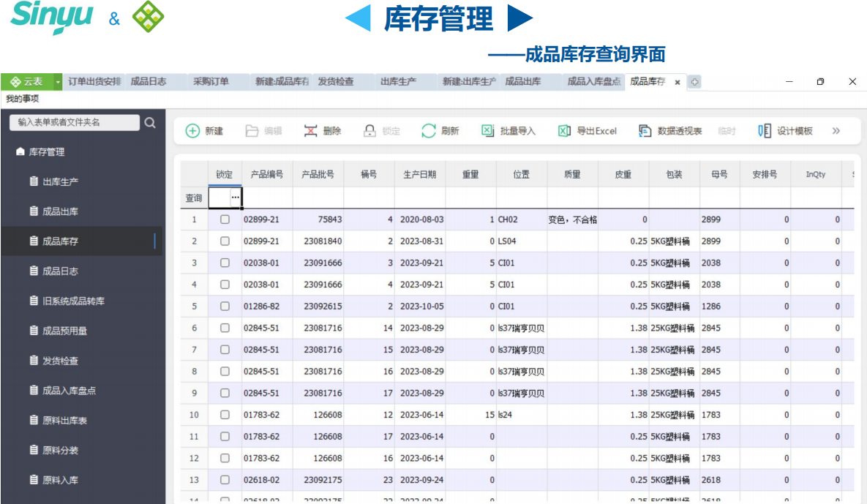This screenshot has width=867, height=504.
Task: Open the 成品库存 item in the sidebar
Action: pos(82,241)
